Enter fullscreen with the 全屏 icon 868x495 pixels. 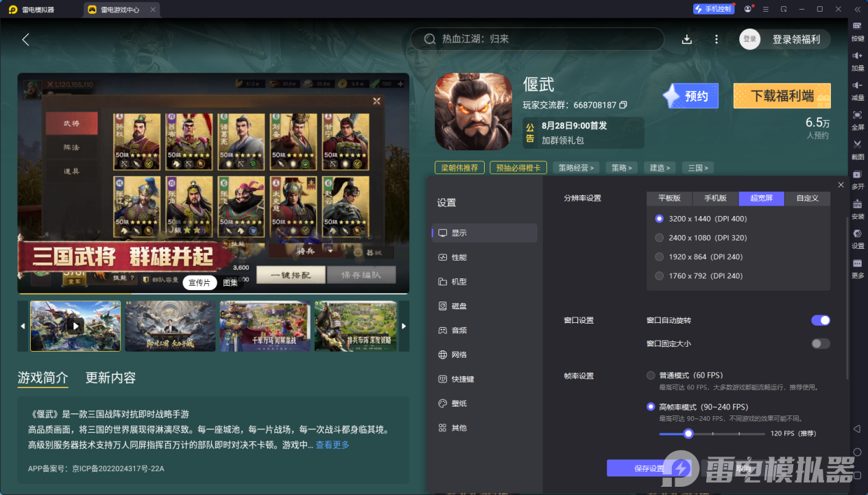858,119
